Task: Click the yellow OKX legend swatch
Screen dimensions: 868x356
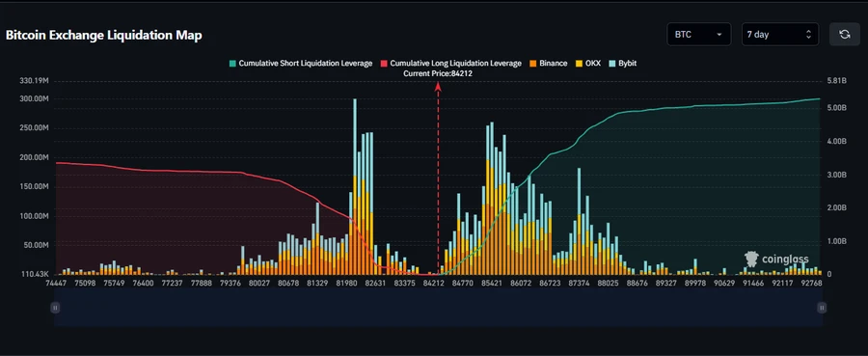Action: 579,64
